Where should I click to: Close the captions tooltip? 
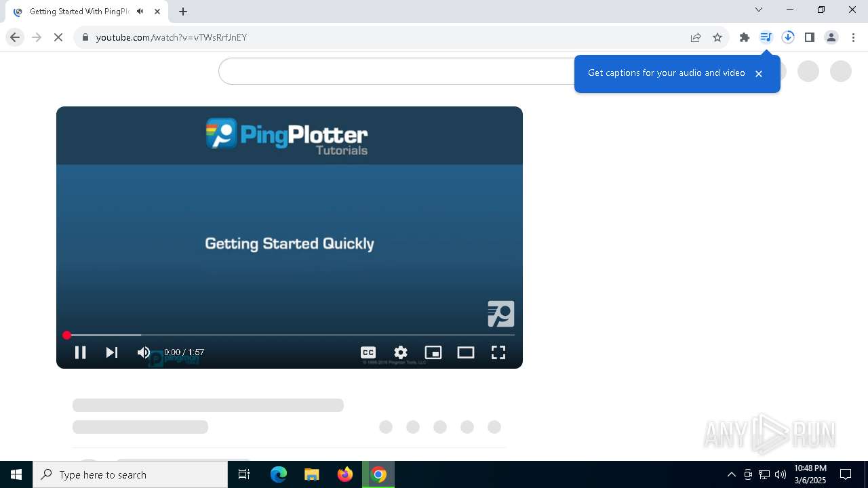tap(759, 74)
